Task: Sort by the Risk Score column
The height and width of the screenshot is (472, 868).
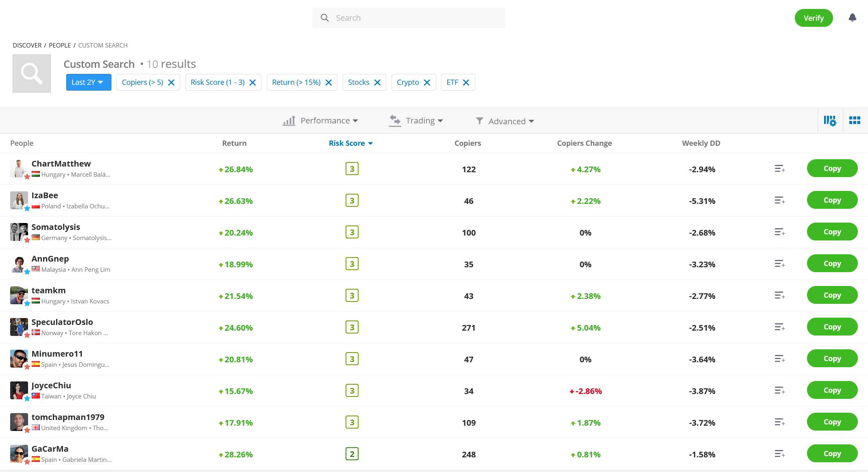Action: tap(350, 143)
